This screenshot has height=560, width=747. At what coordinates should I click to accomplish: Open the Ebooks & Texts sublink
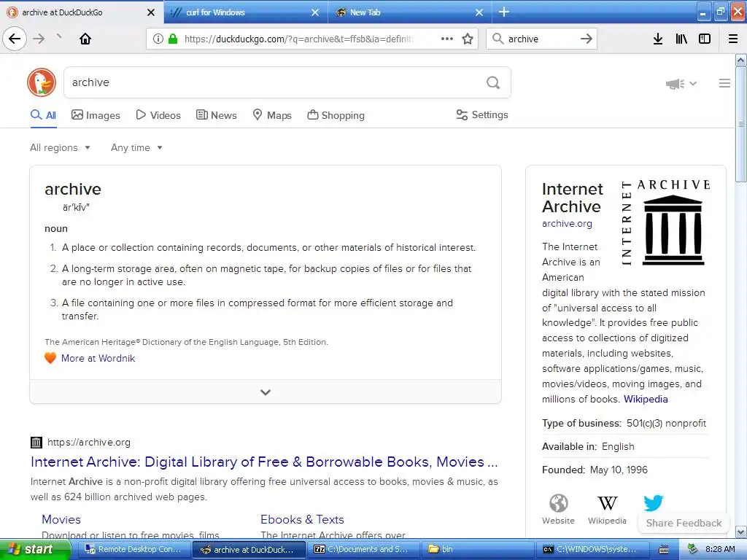[302, 519]
